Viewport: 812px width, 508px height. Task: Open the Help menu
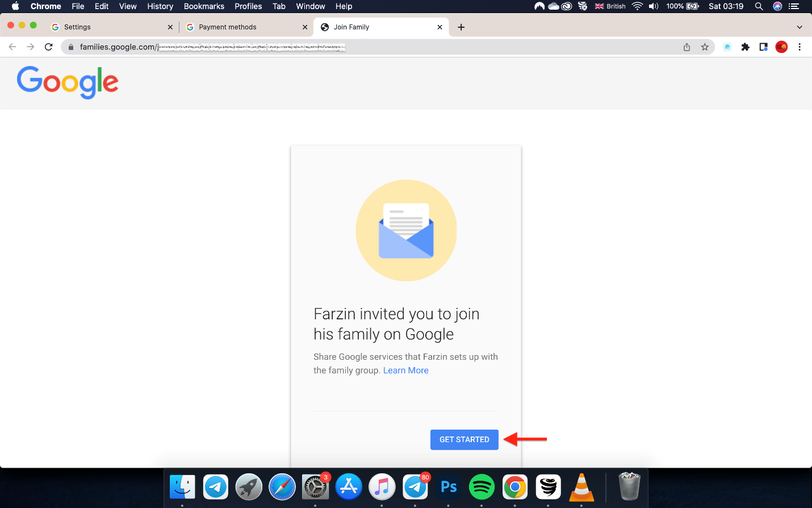click(344, 6)
